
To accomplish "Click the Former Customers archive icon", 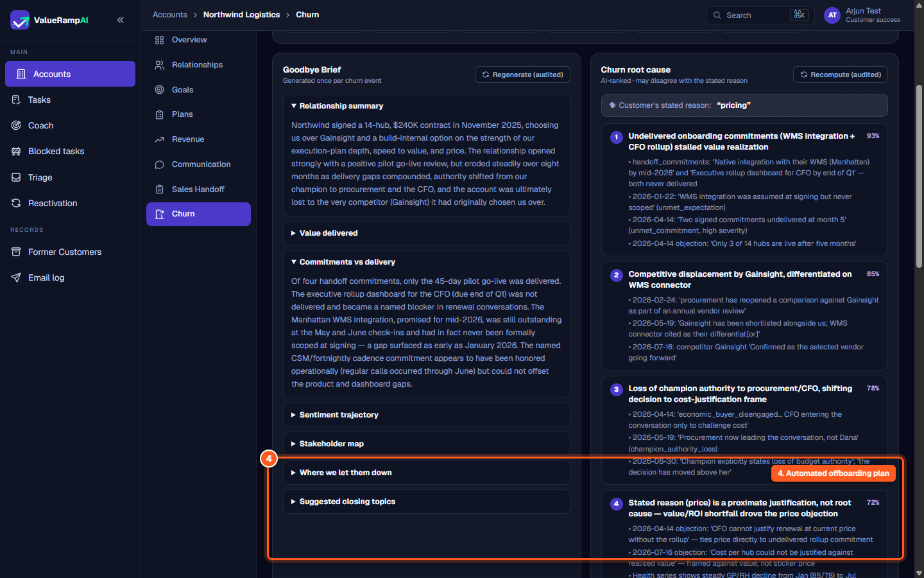I will [x=16, y=252].
